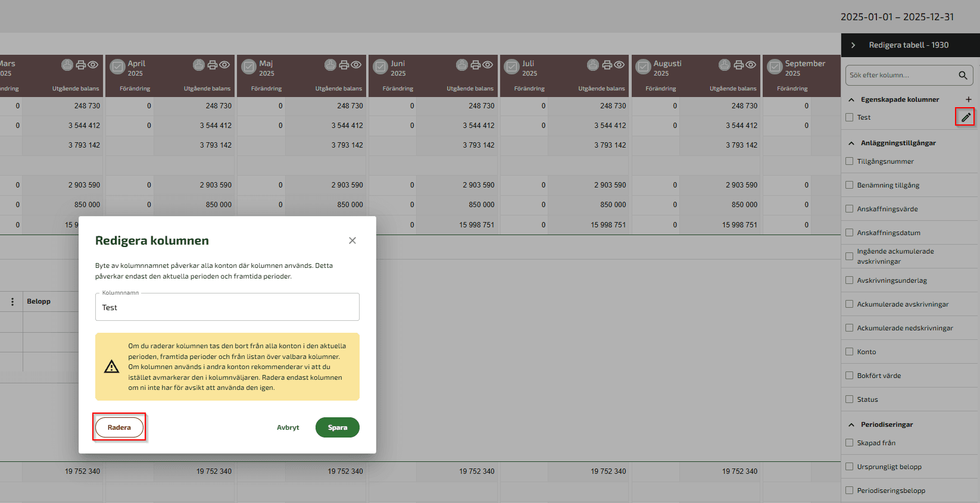Click the magnifier icon in column search
This screenshot has height=503, width=980.
pyautogui.click(x=962, y=75)
